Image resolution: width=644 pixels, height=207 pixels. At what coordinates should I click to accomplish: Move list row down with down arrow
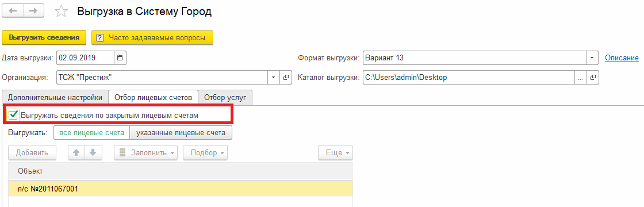[93, 153]
